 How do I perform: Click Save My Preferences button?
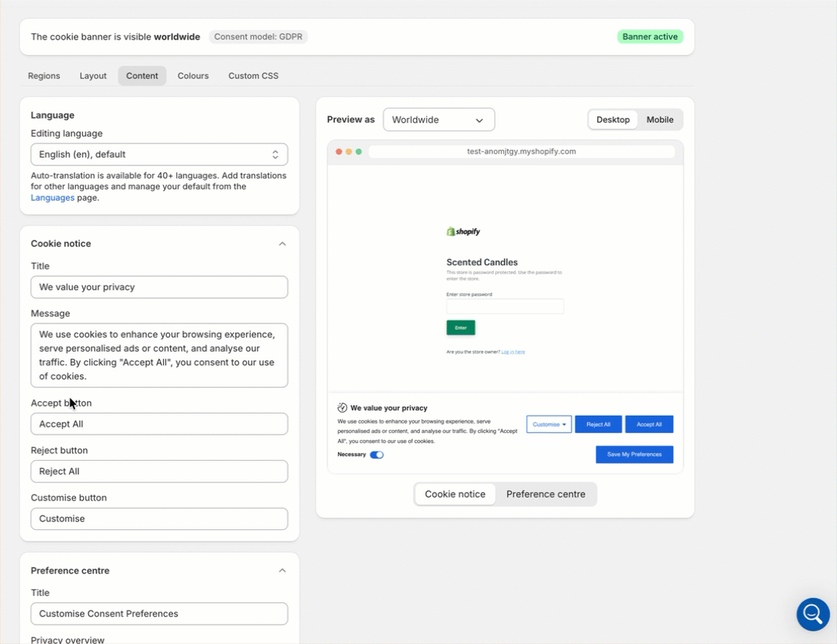point(634,455)
